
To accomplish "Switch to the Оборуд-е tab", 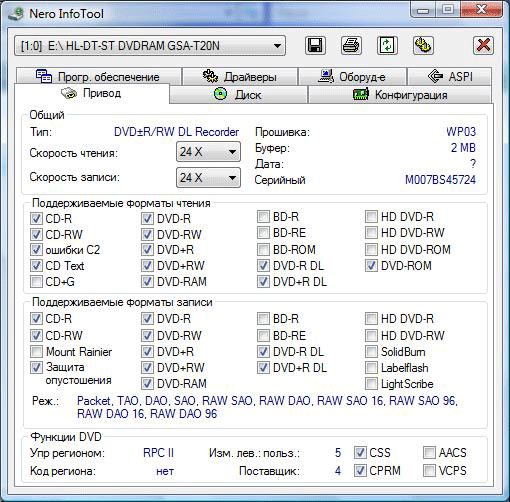I will pos(353,76).
